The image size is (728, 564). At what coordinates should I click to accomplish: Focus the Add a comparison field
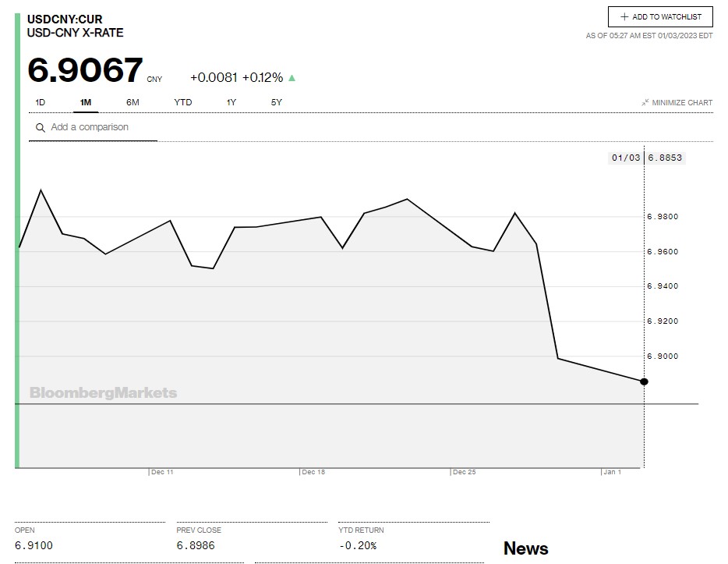101,127
